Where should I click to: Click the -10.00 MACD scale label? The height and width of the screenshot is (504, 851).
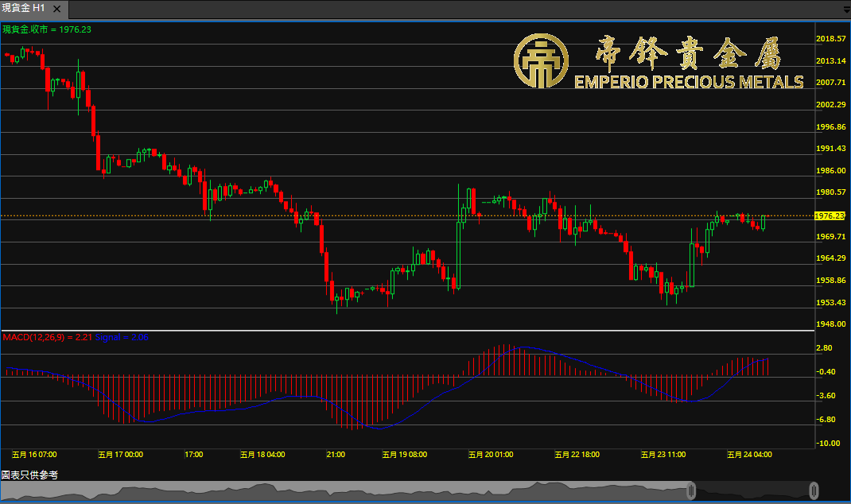coord(826,444)
